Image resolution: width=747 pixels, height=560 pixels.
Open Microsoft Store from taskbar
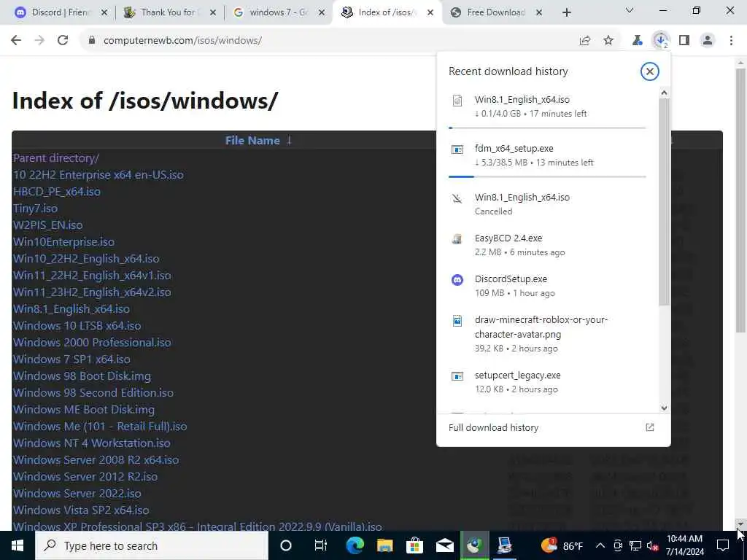(414, 545)
